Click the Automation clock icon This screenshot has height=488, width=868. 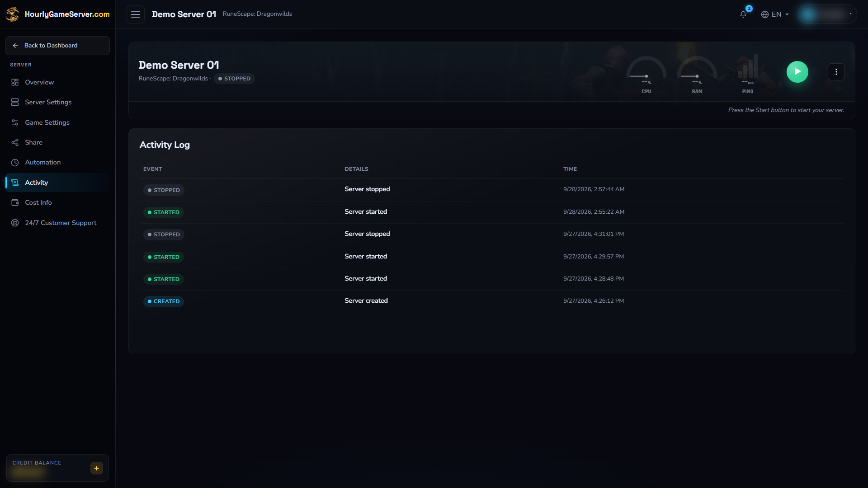coord(15,162)
